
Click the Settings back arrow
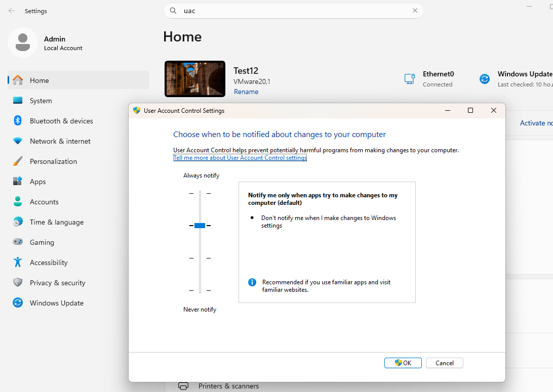coord(12,11)
